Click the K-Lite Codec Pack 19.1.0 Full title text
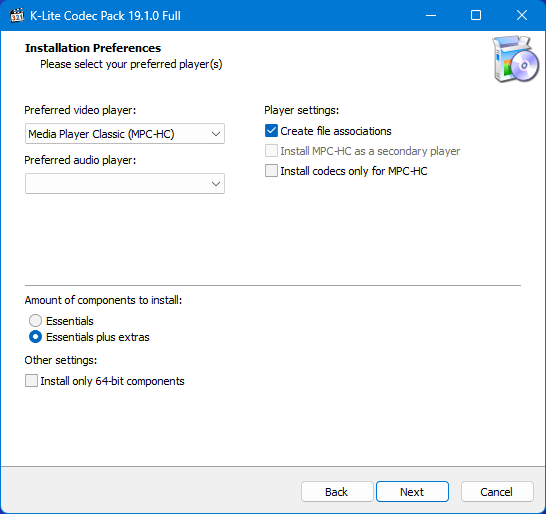 click(105, 16)
